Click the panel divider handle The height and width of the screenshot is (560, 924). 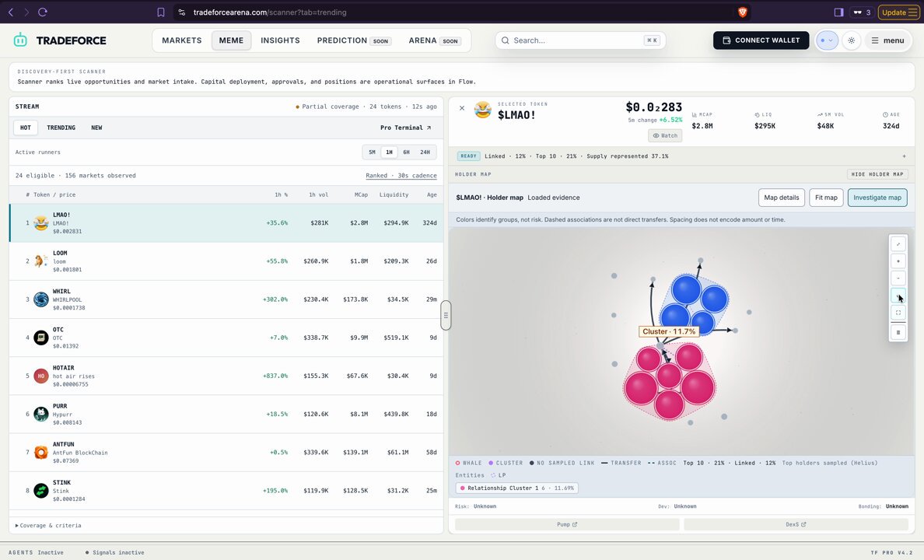pos(446,315)
